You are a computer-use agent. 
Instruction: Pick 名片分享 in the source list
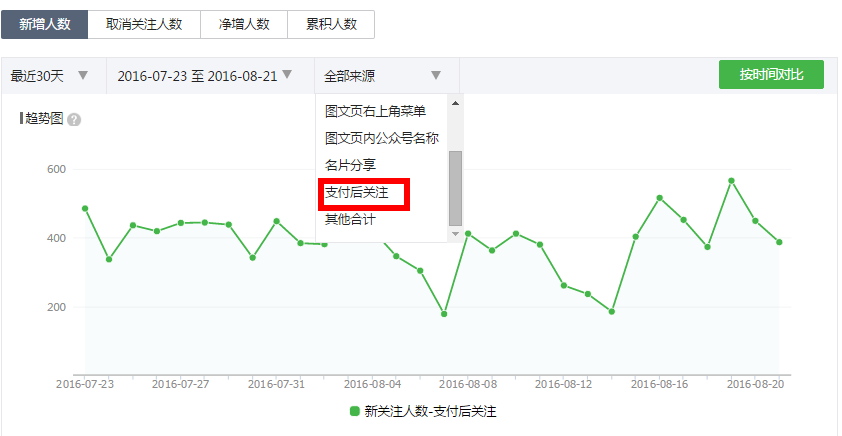point(350,165)
